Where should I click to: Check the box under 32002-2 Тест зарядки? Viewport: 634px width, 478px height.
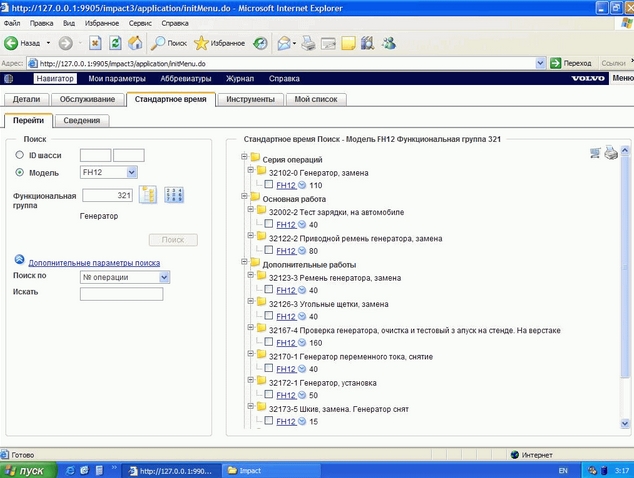pyautogui.click(x=268, y=224)
